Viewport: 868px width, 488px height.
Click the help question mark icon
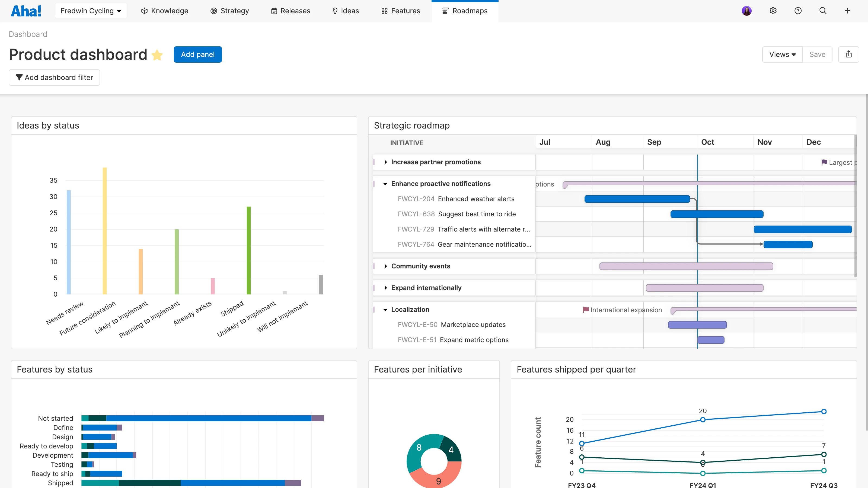pyautogui.click(x=798, y=11)
